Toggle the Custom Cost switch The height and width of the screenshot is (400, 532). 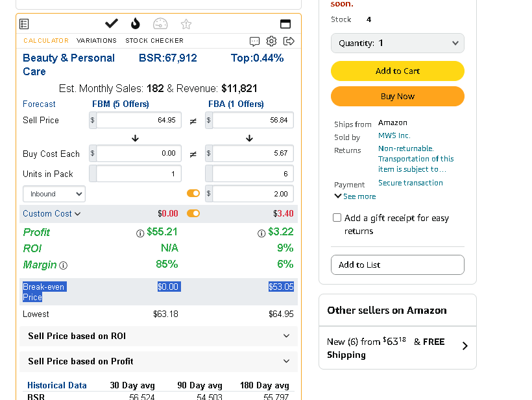[x=193, y=213]
